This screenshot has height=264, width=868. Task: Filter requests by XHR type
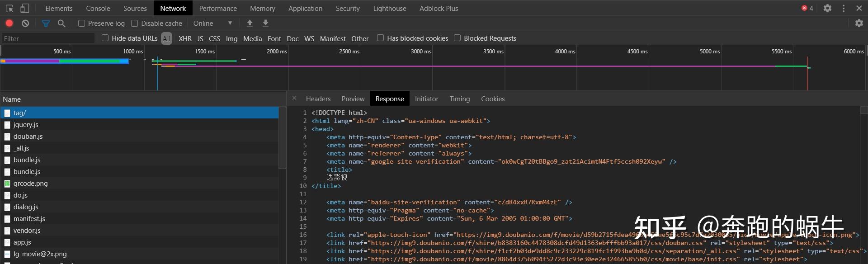pyautogui.click(x=185, y=38)
